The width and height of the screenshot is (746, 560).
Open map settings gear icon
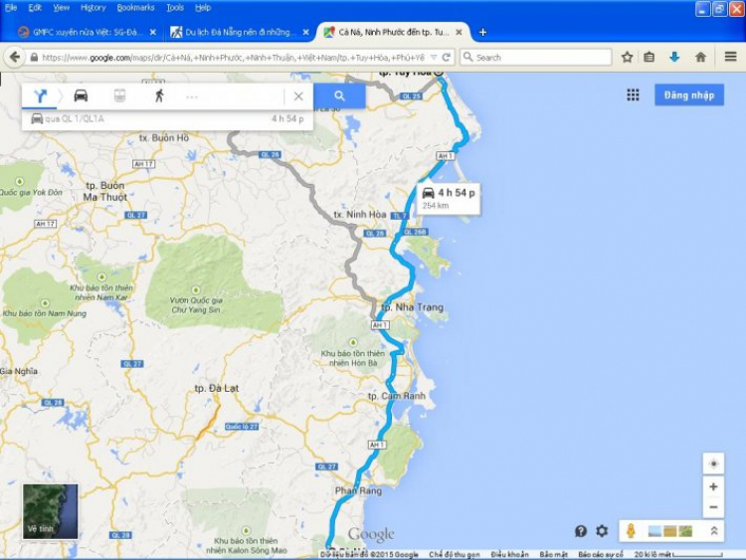coord(602,531)
